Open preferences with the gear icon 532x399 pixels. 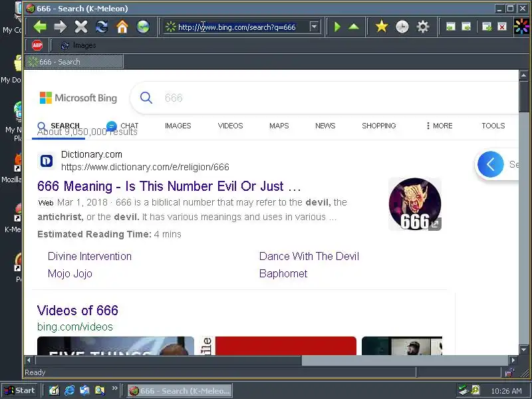point(423,27)
